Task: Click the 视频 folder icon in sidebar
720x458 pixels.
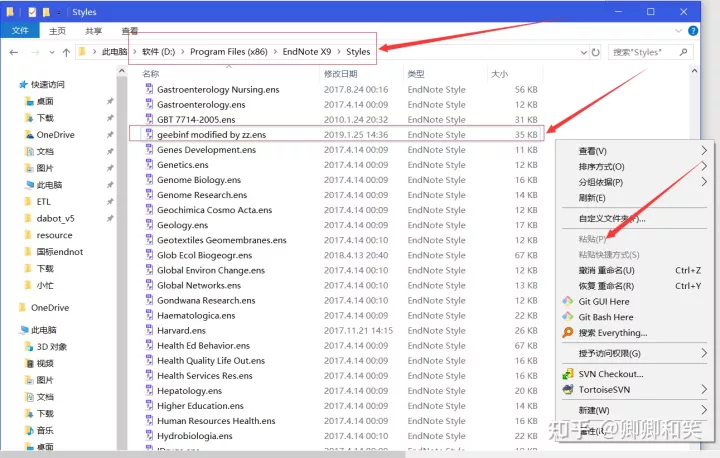Action: coord(29,363)
